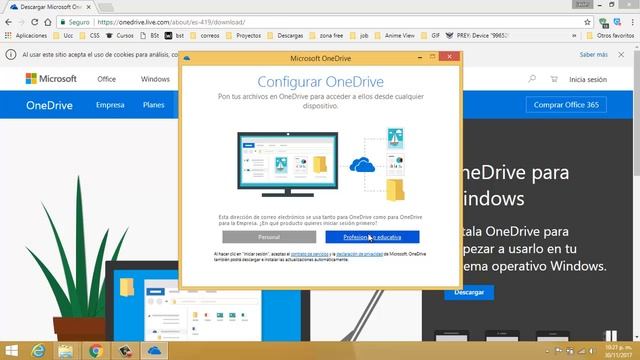Launch Internet Explorer from the taskbar
Image resolution: width=640 pixels, height=360 pixels.
click(38, 351)
